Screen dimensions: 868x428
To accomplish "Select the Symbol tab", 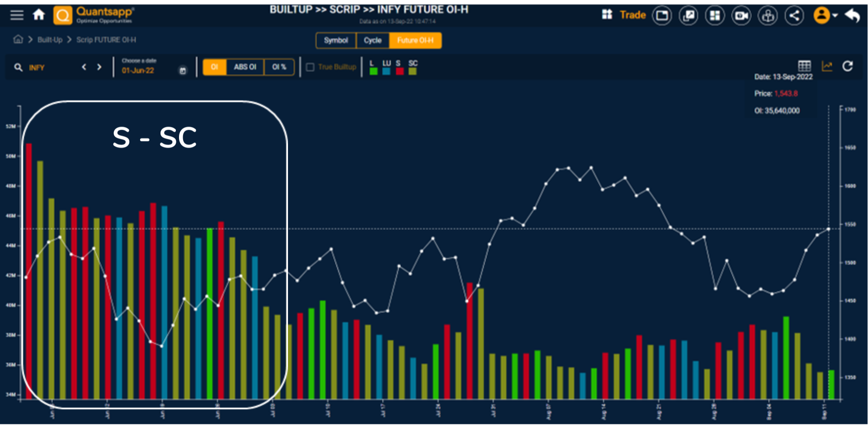I will click(x=336, y=40).
